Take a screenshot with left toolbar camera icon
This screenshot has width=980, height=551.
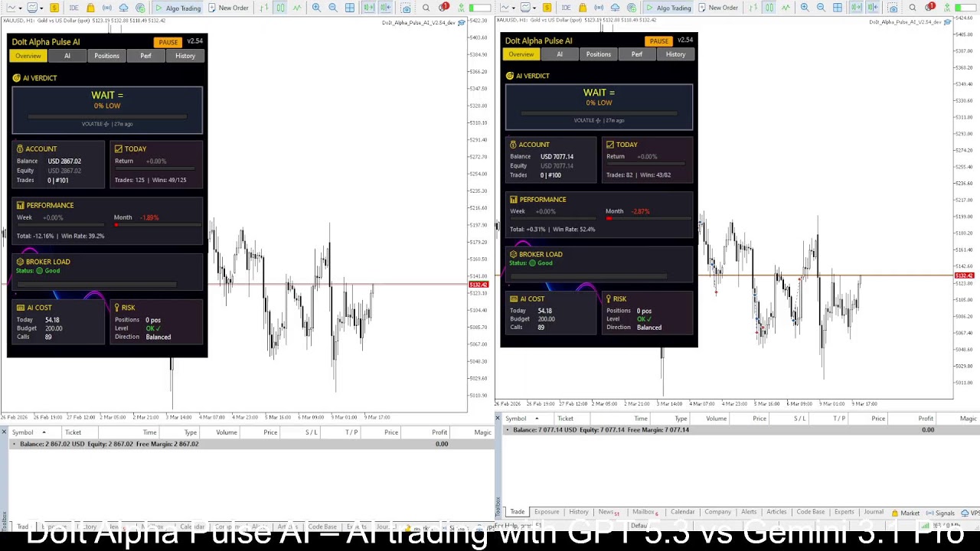tap(406, 8)
